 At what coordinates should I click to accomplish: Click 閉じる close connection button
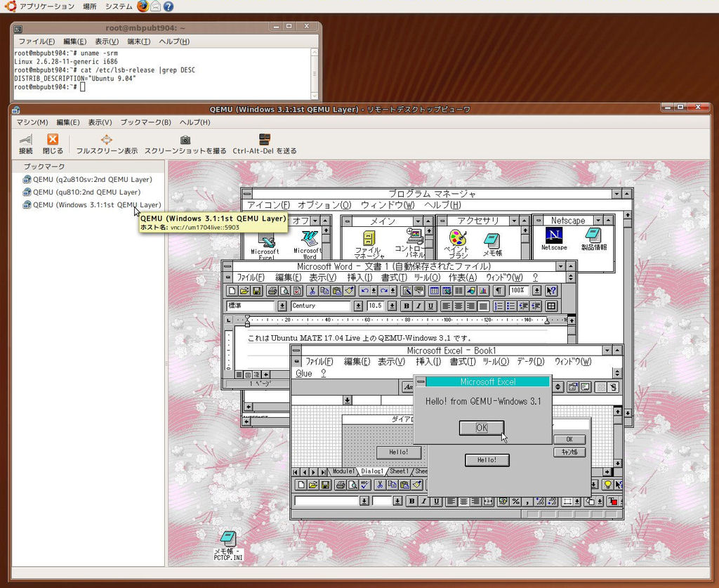(x=53, y=144)
